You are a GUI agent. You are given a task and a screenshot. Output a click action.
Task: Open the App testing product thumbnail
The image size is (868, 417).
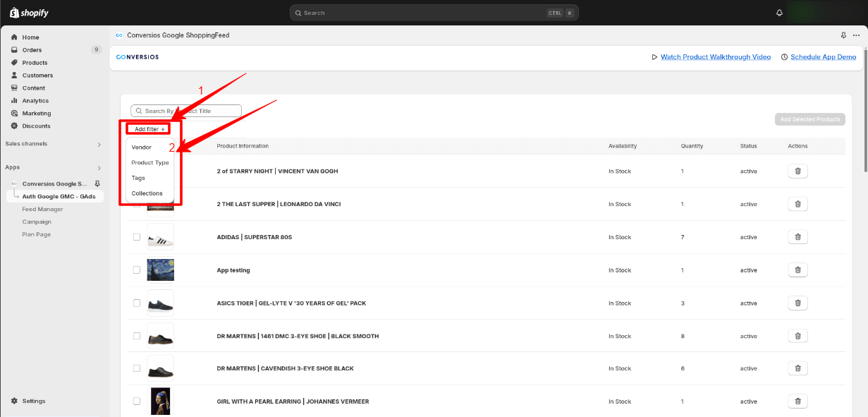[161, 270]
